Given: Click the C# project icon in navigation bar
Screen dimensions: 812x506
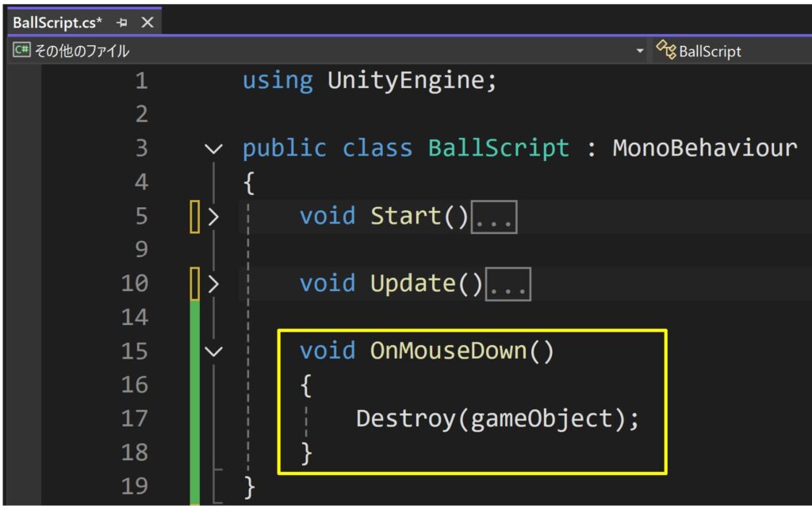Looking at the screenshot, I should (x=21, y=51).
